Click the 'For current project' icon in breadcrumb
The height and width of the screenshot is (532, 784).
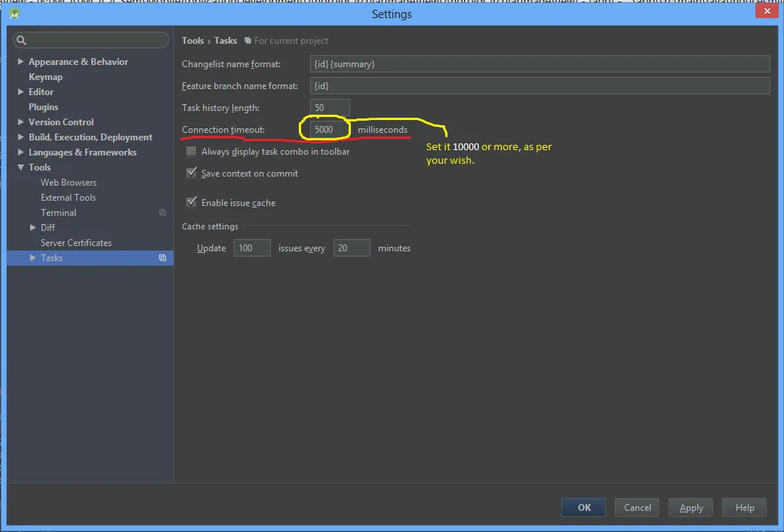[249, 41]
